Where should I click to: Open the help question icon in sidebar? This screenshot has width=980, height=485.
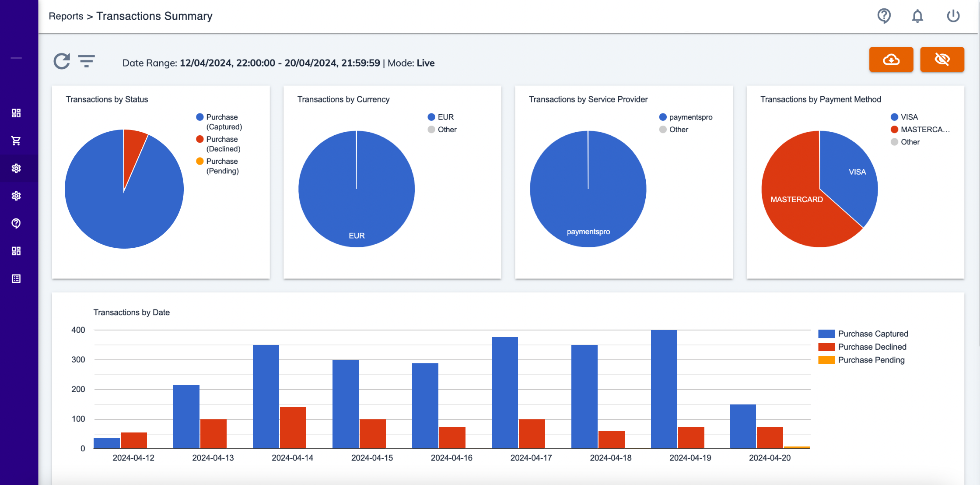pyautogui.click(x=16, y=223)
